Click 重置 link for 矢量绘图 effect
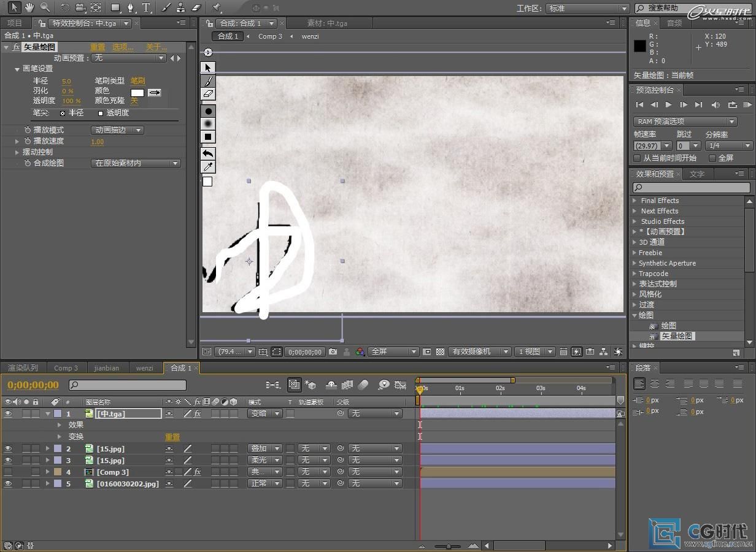This screenshot has height=552, width=756. (x=98, y=47)
